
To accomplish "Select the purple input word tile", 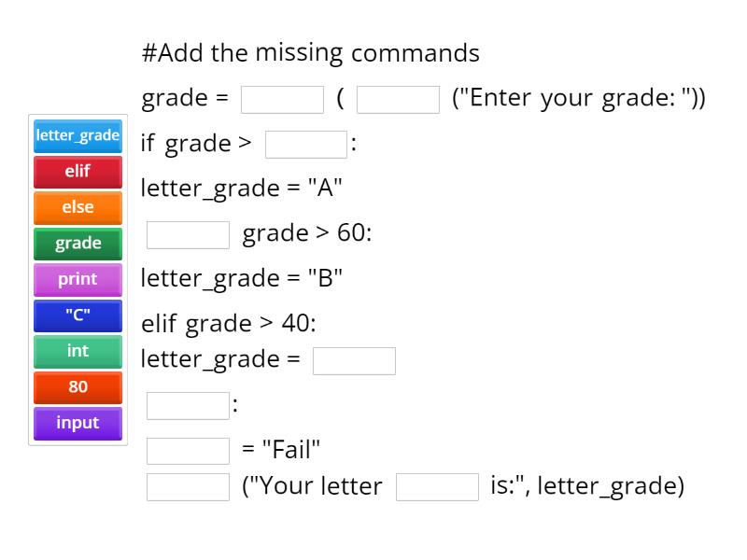I will click(x=78, y=423).
